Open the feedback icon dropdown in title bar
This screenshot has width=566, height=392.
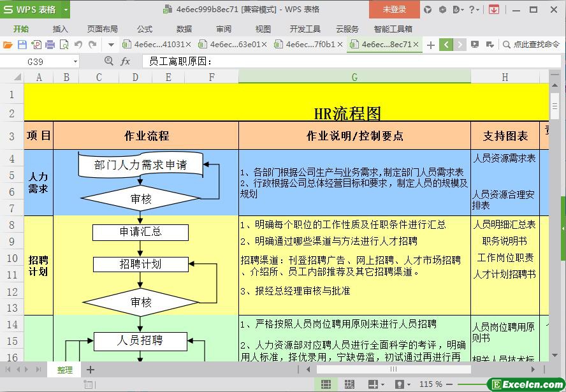(458, 10)
